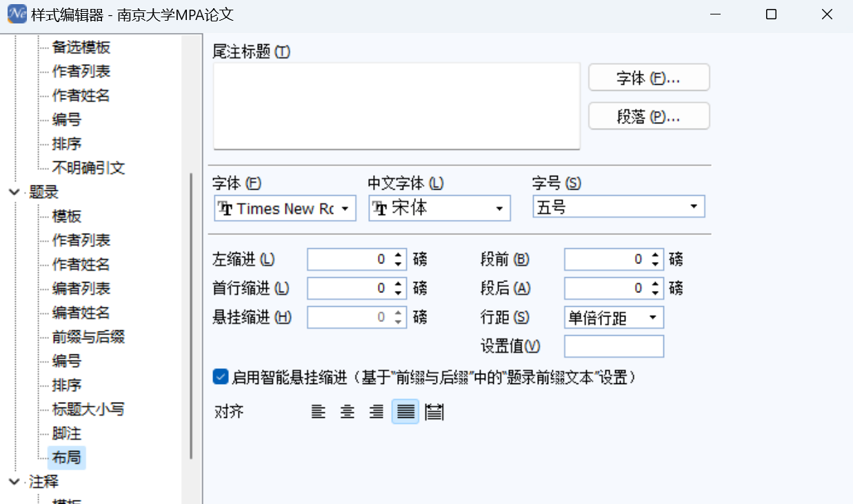The image size is (853, 504).
Task: Select 作者姓名 item above the 题录 node
Action: 81,96
